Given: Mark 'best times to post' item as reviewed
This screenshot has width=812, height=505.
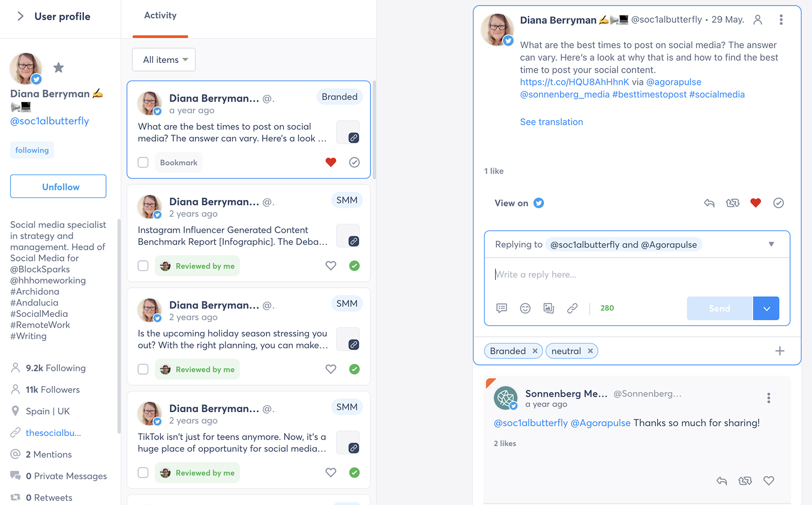Looking at the screenshot, I should tap(355, 162).
